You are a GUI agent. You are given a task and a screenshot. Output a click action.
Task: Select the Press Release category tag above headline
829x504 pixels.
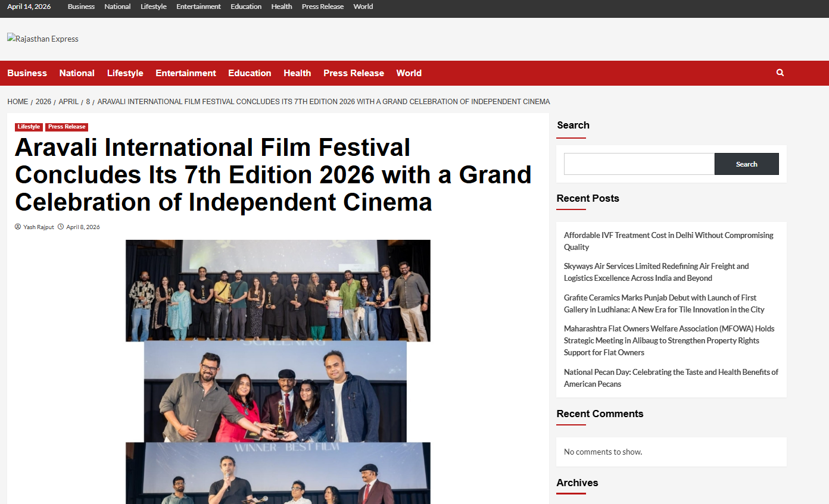click(67, 127)
